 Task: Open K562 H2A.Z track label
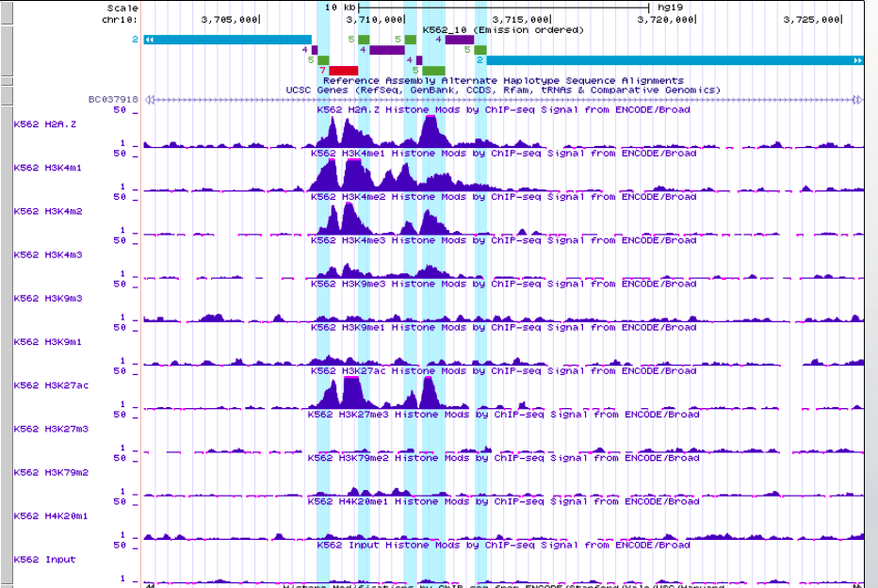coord(45,124)
